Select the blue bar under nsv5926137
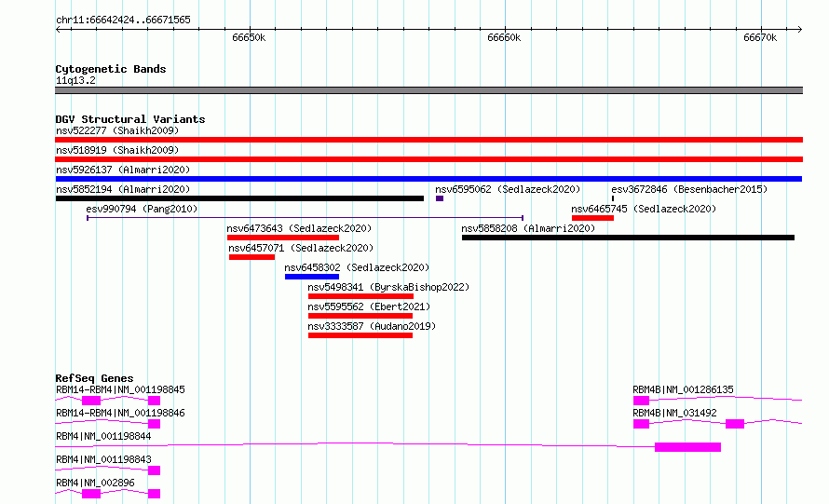 (428, 179)
